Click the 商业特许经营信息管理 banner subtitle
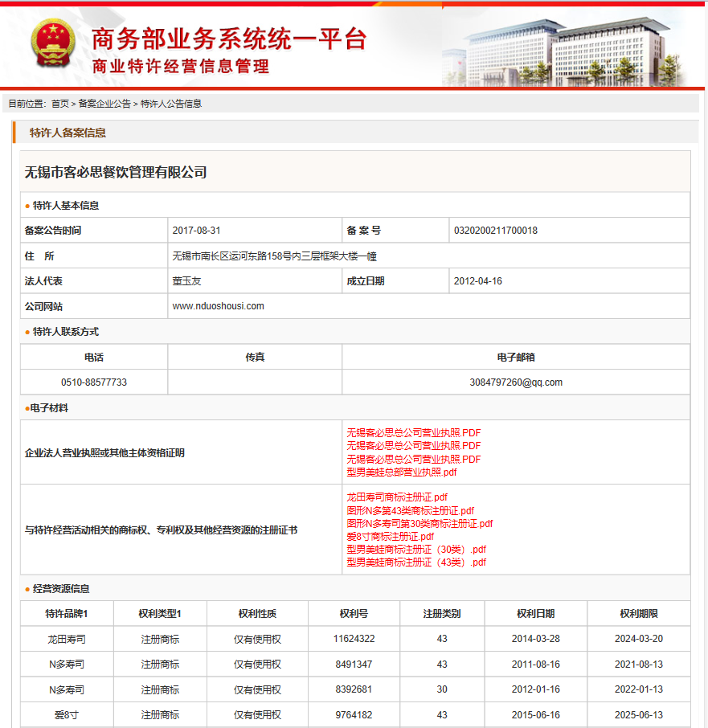708x728 pixels. [181, 67]
